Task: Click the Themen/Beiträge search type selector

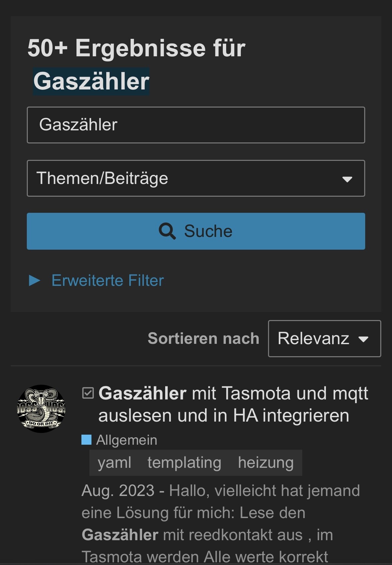Action: [x=196, y=178]
